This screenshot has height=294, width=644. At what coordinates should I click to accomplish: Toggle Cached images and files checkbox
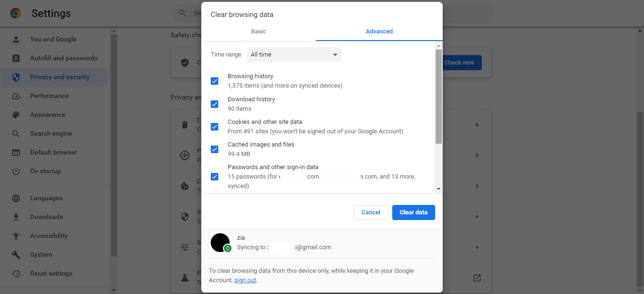pos(215,149)
